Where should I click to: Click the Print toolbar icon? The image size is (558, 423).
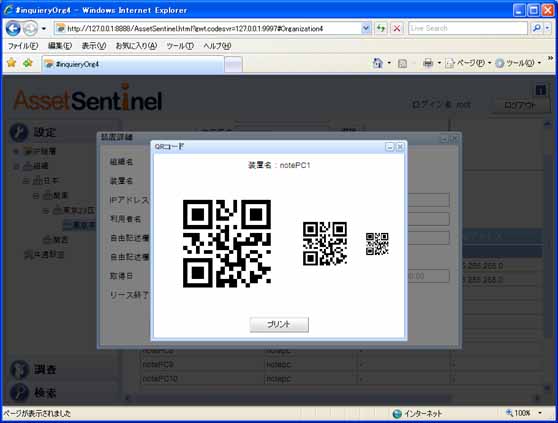pos(428,63)
